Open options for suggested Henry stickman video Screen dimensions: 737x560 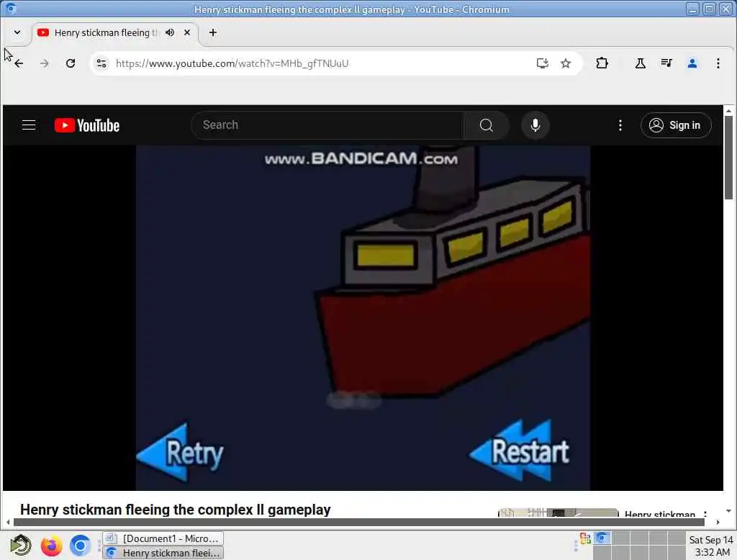point(705,514)
